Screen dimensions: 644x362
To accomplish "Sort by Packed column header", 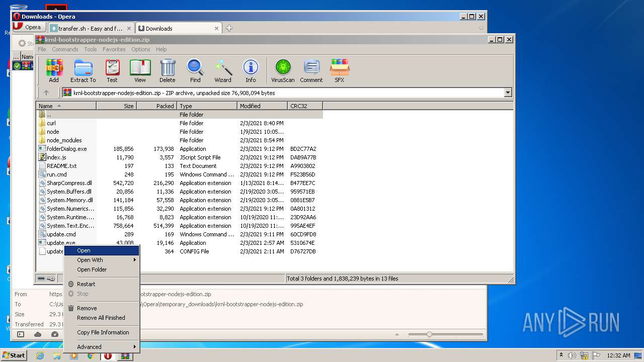I will (156, 106).
